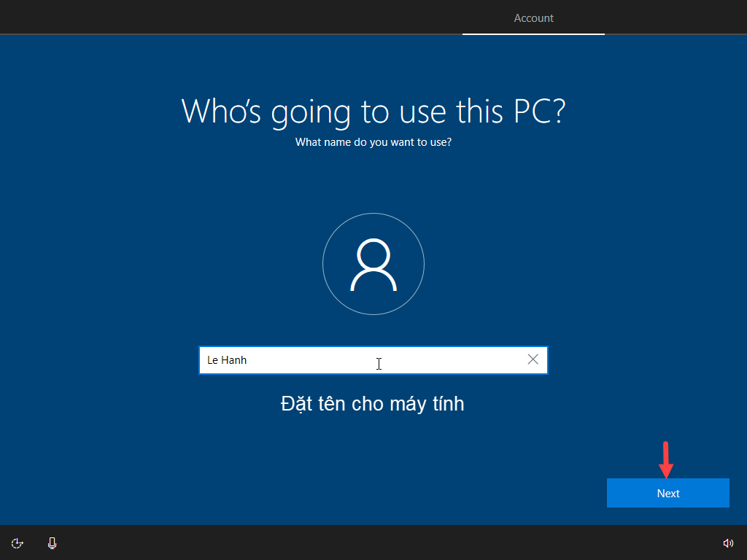Click the heading "Who's going to use this PC?"
This screenshot has height=560, width=747.
[373, 112]
